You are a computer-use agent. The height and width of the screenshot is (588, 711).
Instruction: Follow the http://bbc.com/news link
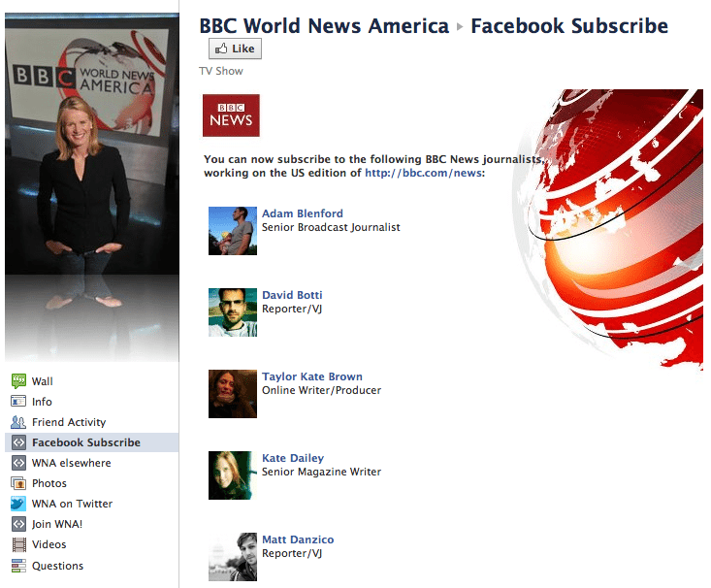(423, 173)
